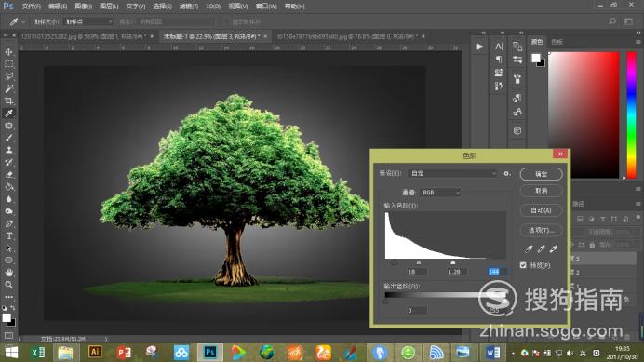The width and height of the screenshot is (644, 362).
Task: Select the Crop tool
Action: [8, 101]
